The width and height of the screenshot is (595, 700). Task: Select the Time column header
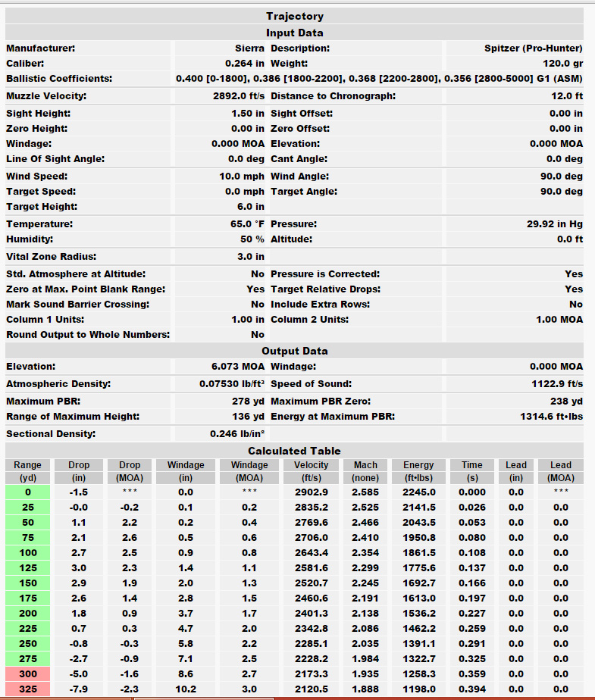pos(472,471)
